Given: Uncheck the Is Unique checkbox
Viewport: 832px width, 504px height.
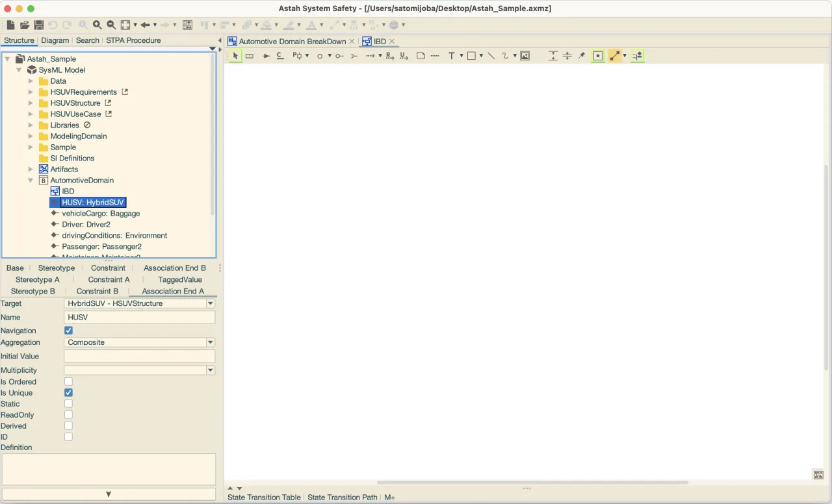Looking at the screenshot, I should (68, 393).
